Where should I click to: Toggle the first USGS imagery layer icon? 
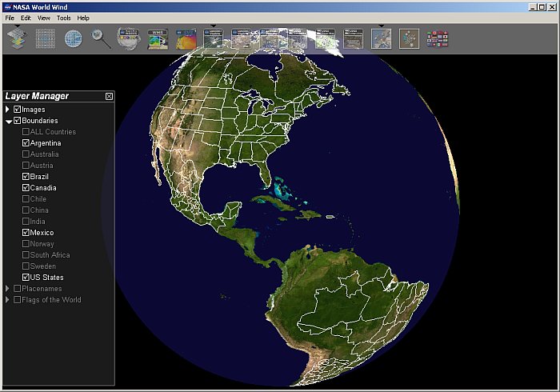(297, 38)
